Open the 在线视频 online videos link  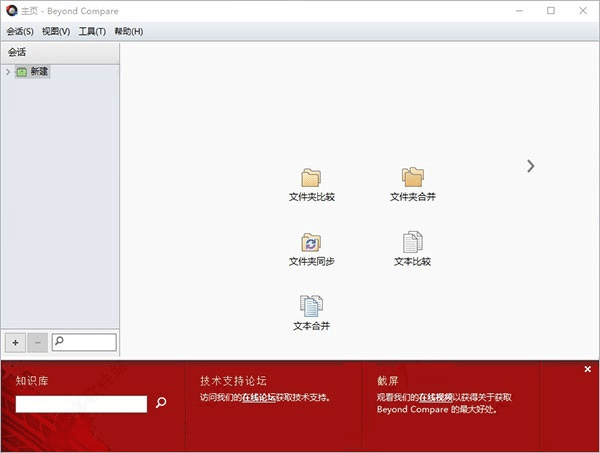(436, 398)
